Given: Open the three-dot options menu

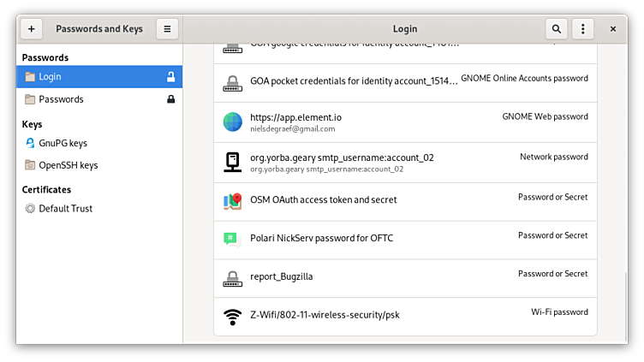Looking at the screenshot, I should (582, 29).
